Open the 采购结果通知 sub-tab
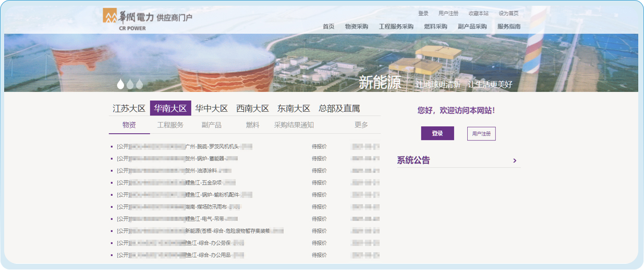This screenshot has width=644, height=270. [x=294, y=125]
